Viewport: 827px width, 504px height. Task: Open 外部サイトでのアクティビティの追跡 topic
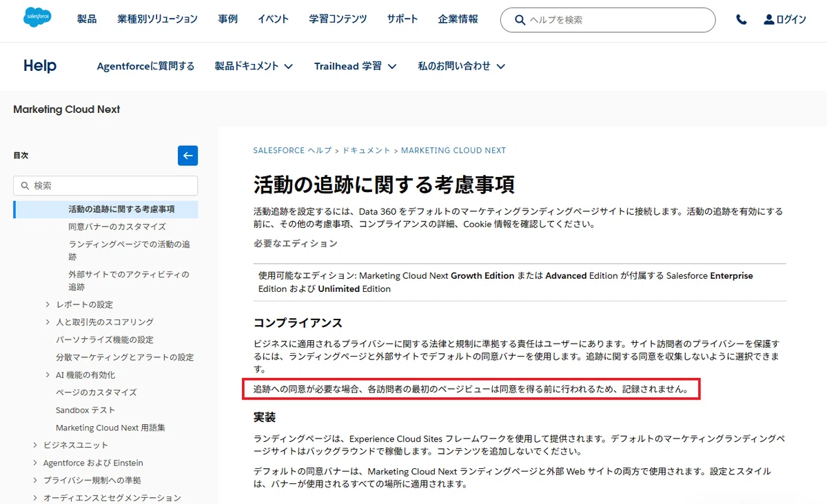pyautogui.click(x=129, y=281)
